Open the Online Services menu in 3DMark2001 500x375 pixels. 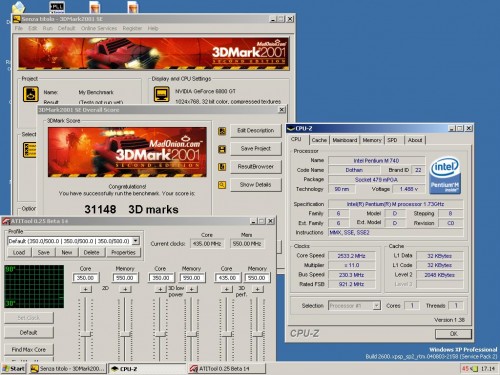tap(99, 28)
